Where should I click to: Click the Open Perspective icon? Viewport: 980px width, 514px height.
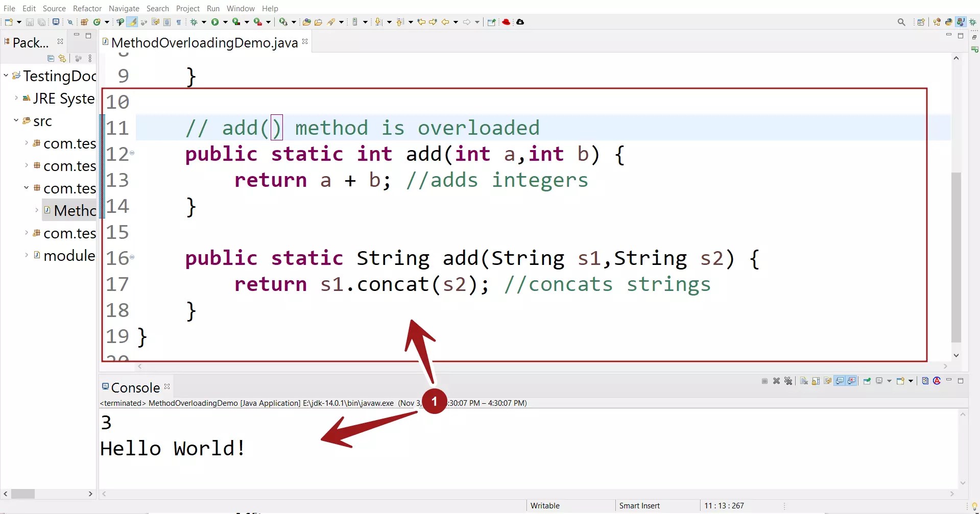(921, 22)
